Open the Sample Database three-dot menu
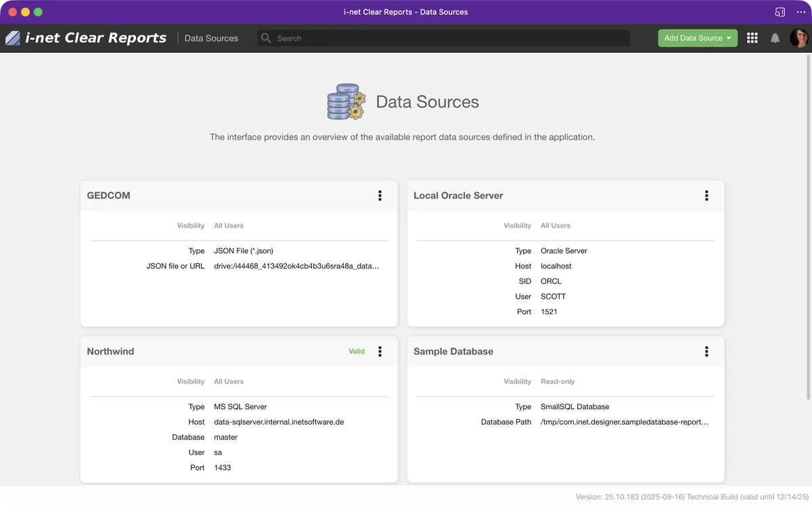The width and height of the screenshot is (812, 508). [x=706, y=352]
